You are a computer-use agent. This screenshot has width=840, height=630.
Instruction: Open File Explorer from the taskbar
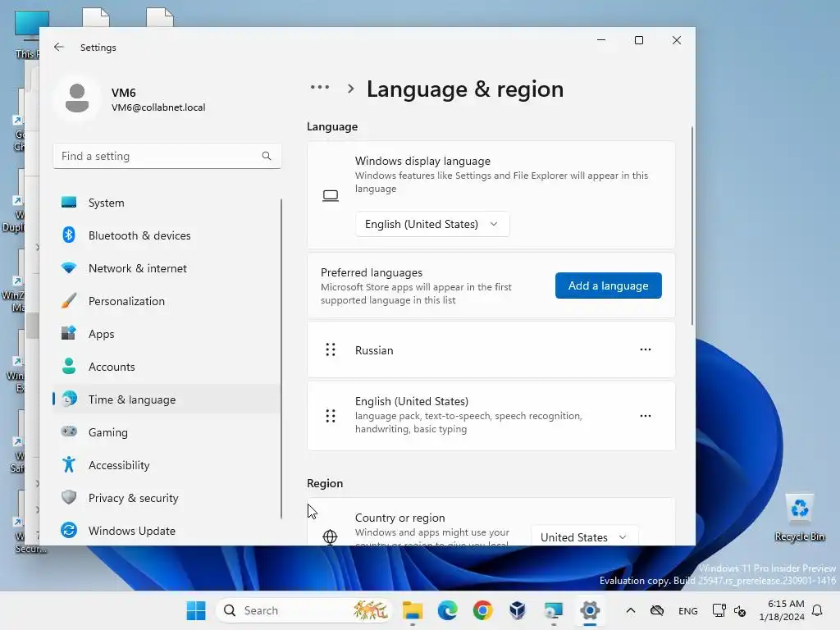(x=413, y=610)
